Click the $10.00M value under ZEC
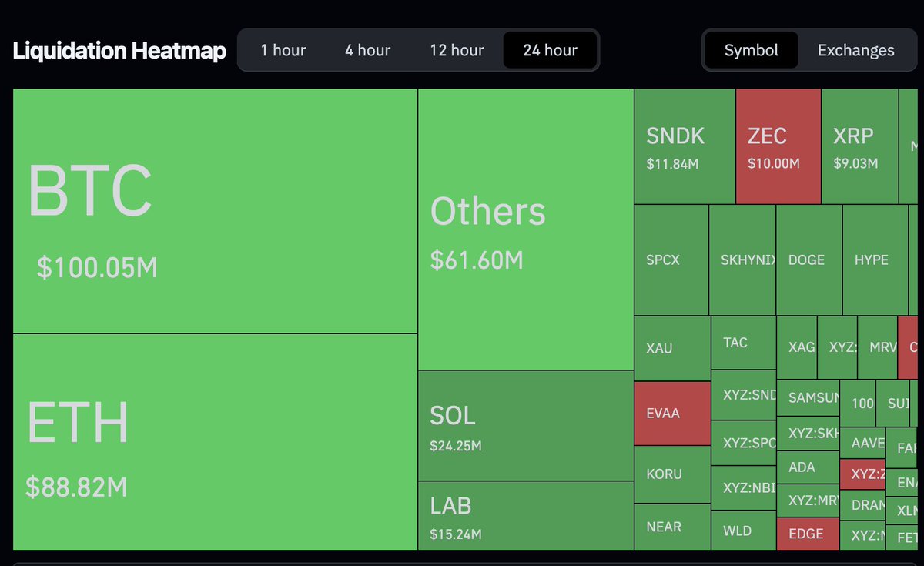Viewport: 924px width, 566px height. point(774,163)
